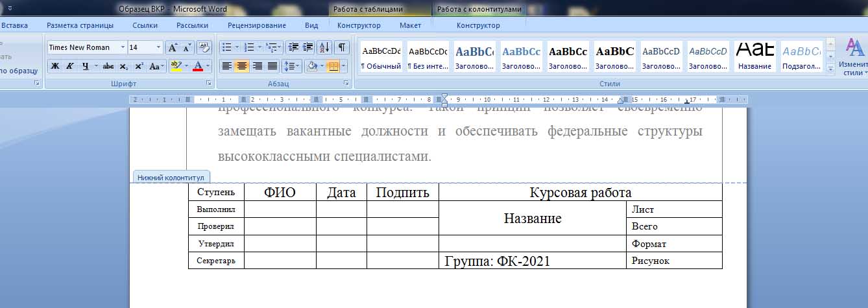Open the Times New Roman font dropdown
The height and width of the screenshot is (308, 868).
[123, 47]
